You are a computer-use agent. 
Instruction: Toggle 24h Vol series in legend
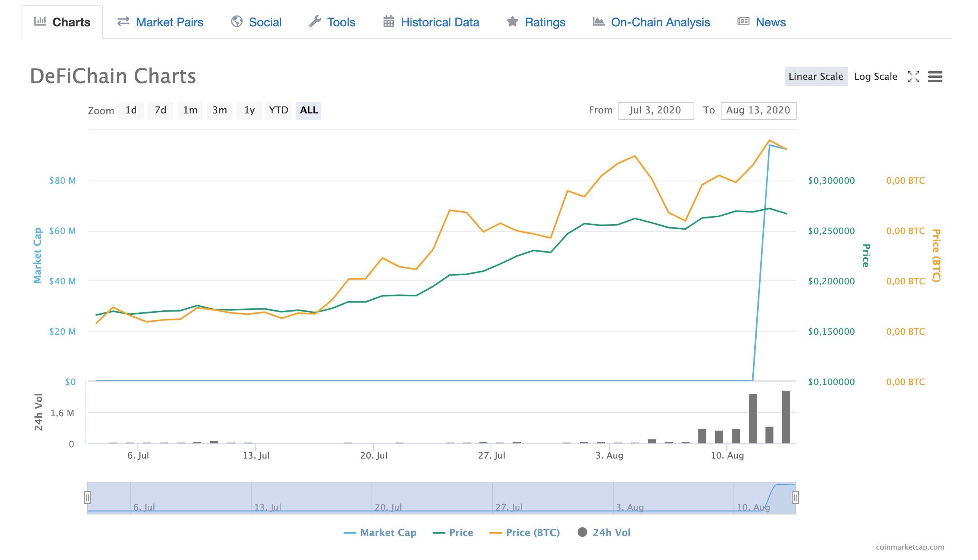(604, 532)
